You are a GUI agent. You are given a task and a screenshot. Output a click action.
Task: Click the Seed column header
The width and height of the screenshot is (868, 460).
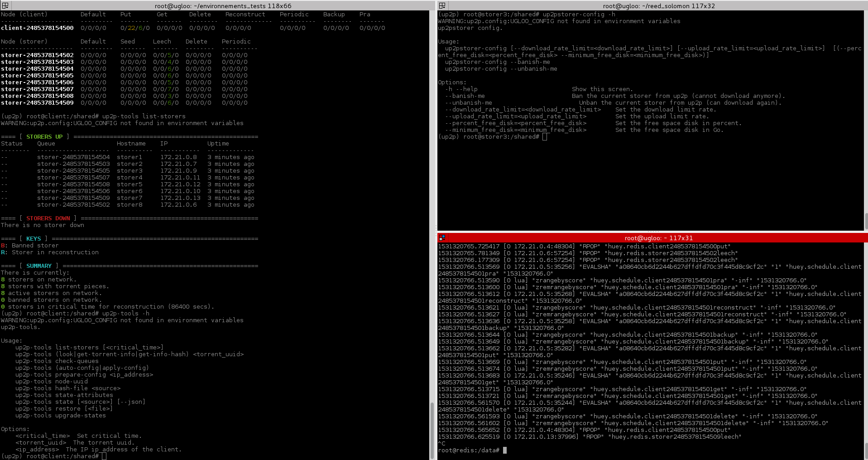pos(128,42)
